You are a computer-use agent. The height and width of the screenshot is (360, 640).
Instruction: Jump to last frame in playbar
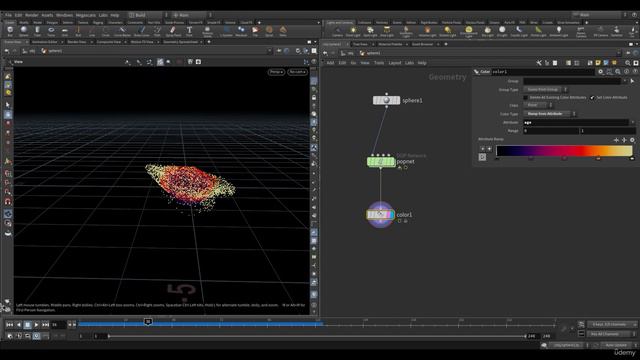45,324
